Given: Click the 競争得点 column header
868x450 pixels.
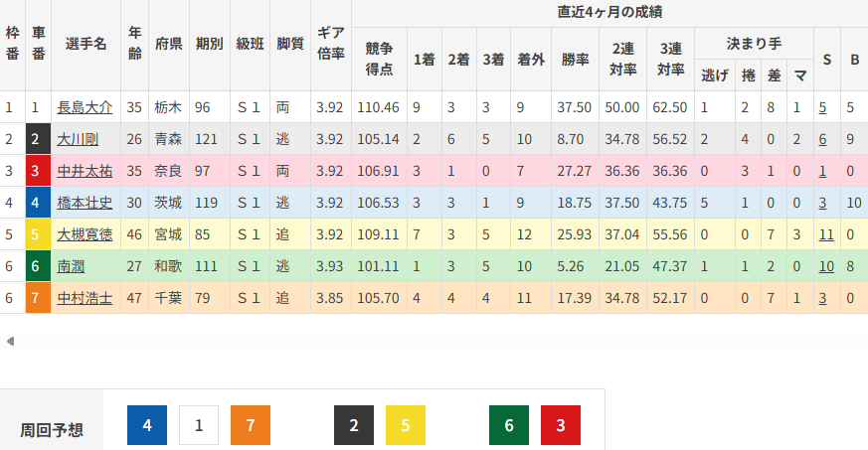Looking at the screenshot, I should pyautogui.click(x=379, y=59).
